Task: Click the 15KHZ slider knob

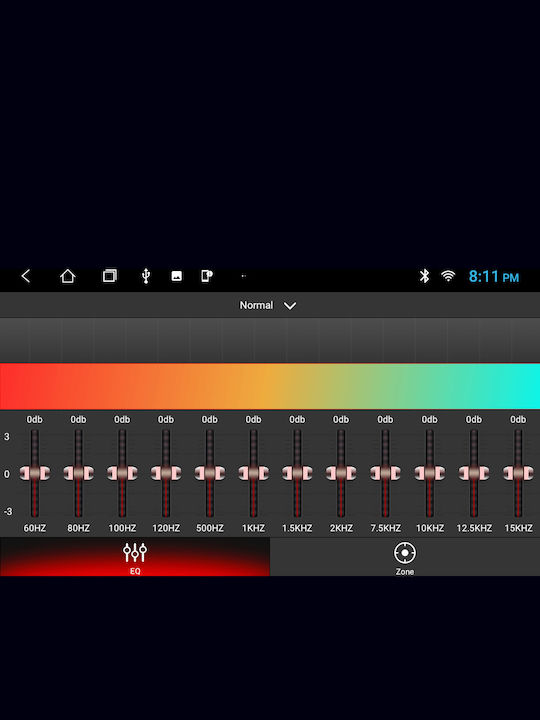Action: point(518,473)
